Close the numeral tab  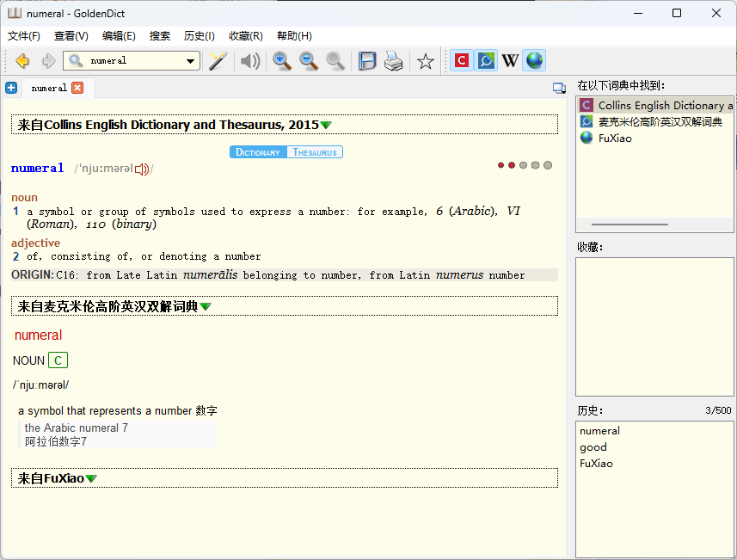click(77, 88)
